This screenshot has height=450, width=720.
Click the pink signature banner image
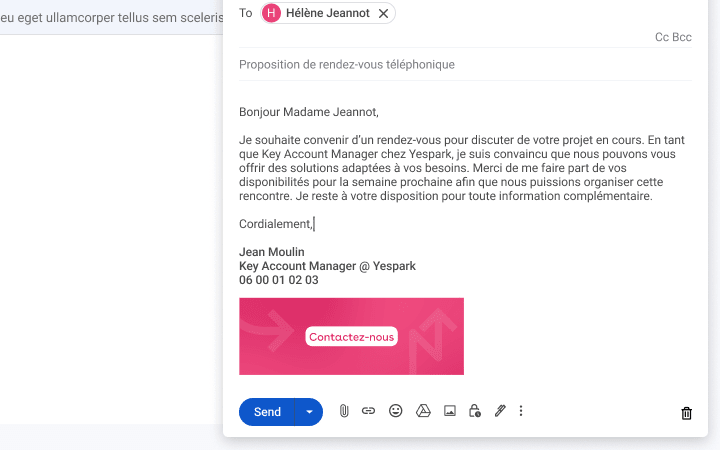point(351,336)
